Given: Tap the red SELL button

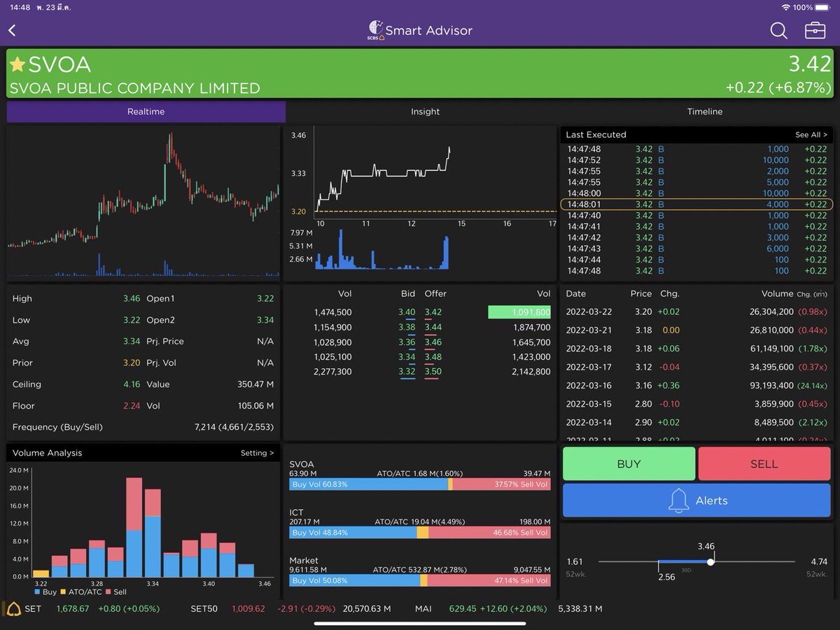Looking at the screenshot, I should tap(764, 463).
